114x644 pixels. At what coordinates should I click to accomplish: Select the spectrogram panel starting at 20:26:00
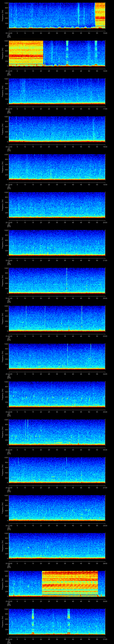pos(57,470)
